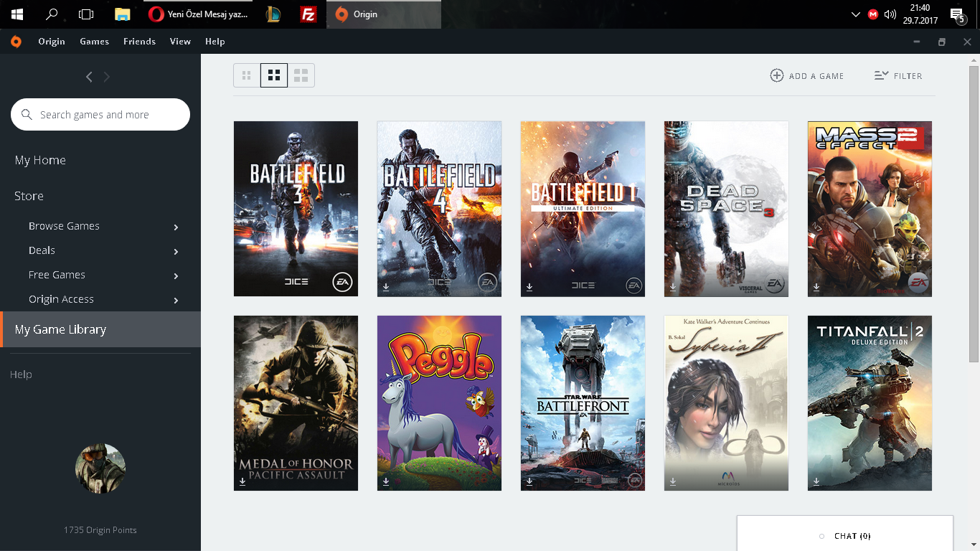Go forward with the right navigation arrow
This screenshot has height=551, width=980.
(107, 77)
